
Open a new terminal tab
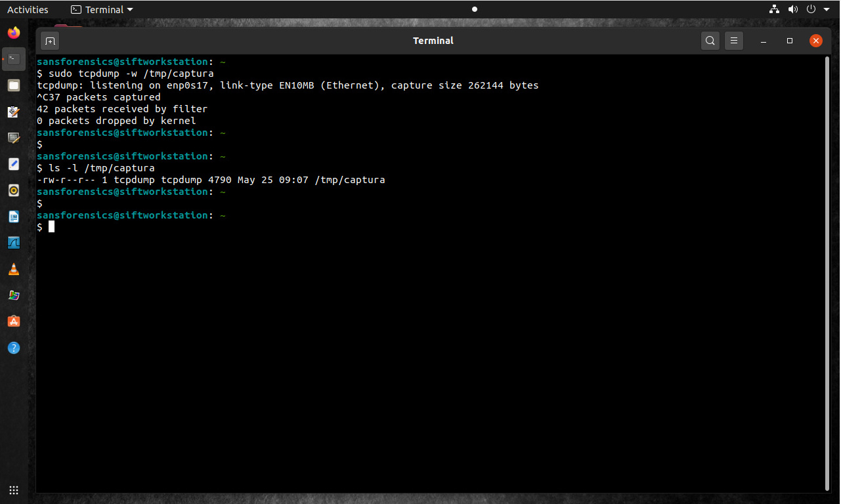click(50, 41)
